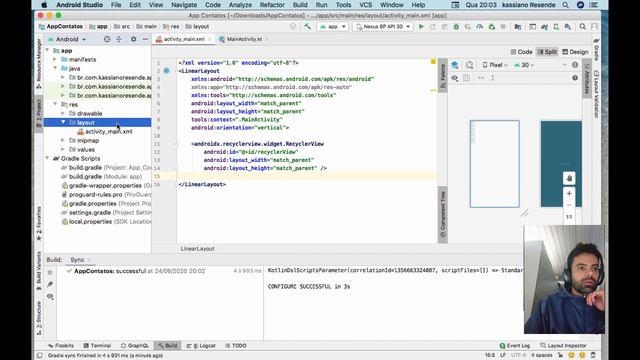Viewport: 640px width, 360px height.
Task: Open the Nexus 6P API 30 device dropdown
Action: pyautogui.click(x=383, y=27)
